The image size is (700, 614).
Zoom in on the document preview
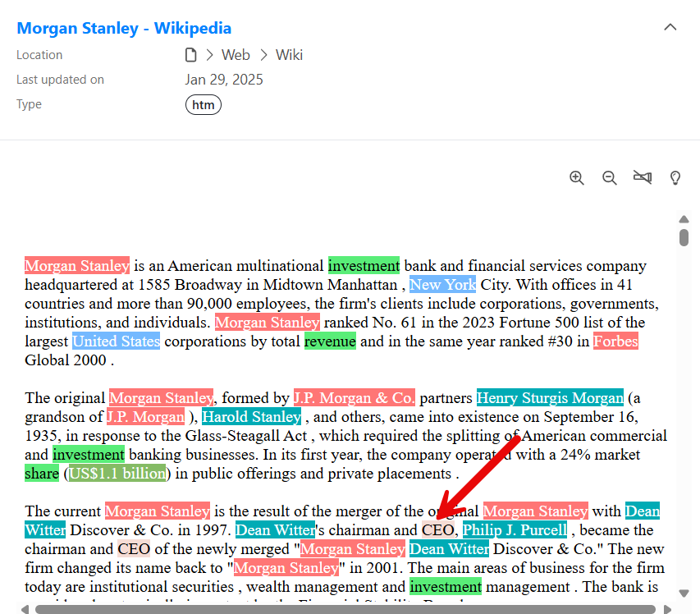click(x=576, y=178)
